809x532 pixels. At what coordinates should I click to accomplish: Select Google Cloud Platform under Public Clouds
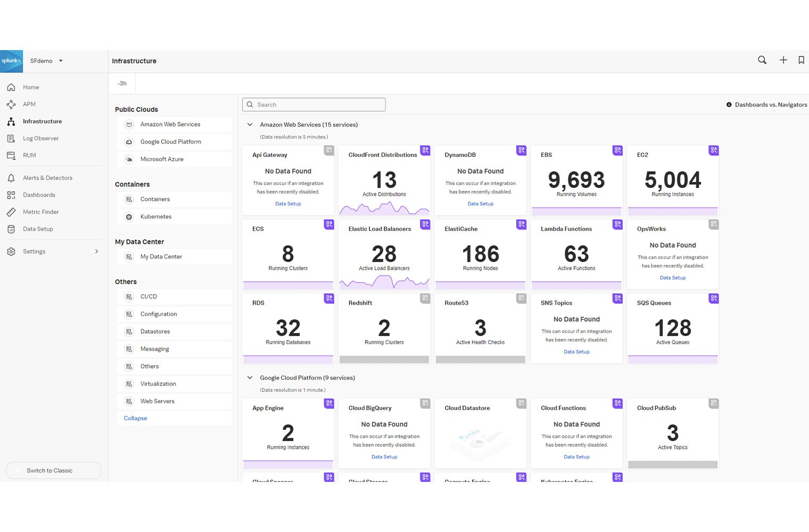(x=174, y=142)
